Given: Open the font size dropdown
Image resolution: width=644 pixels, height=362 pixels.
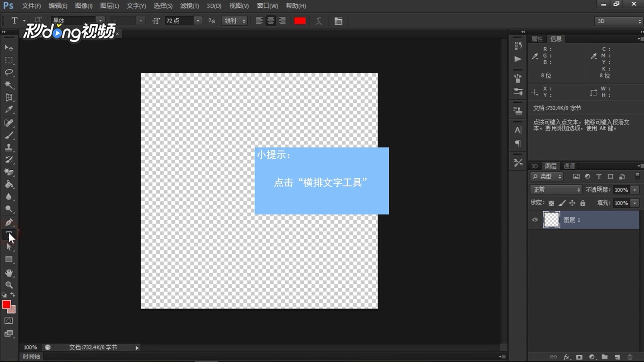Looking at the screenshot, I should click(198, 20).
